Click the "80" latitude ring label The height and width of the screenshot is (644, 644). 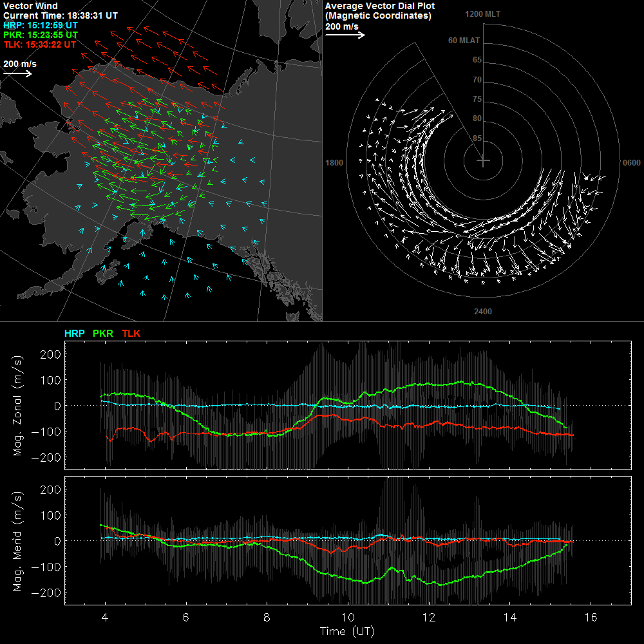point(477,118)
